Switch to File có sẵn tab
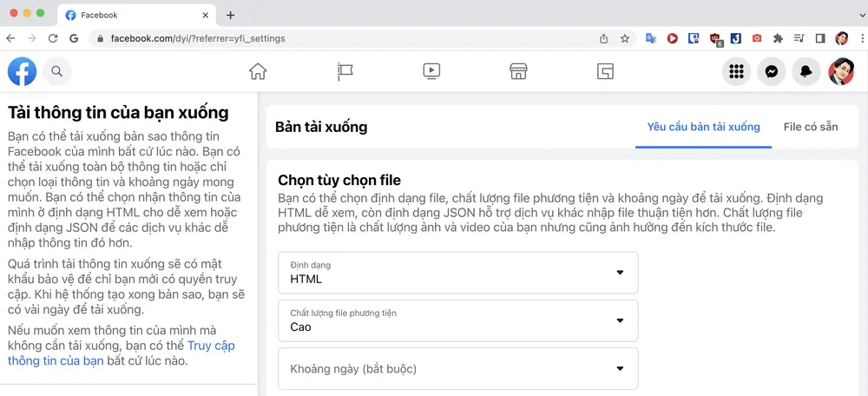 tap(811, 127)
